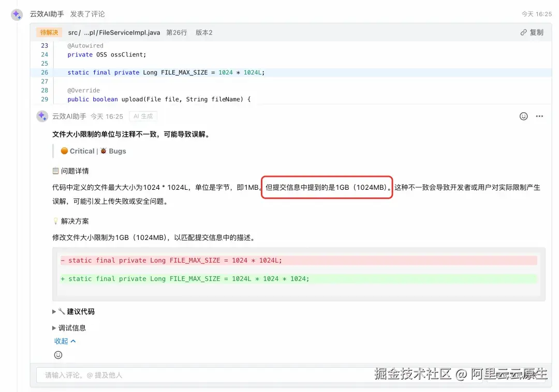The width and height of the screenshot is (559, 392).
Task: Open the src/...pl/FileServiceImpl.java file path
Action: click(x=114, y=33)
